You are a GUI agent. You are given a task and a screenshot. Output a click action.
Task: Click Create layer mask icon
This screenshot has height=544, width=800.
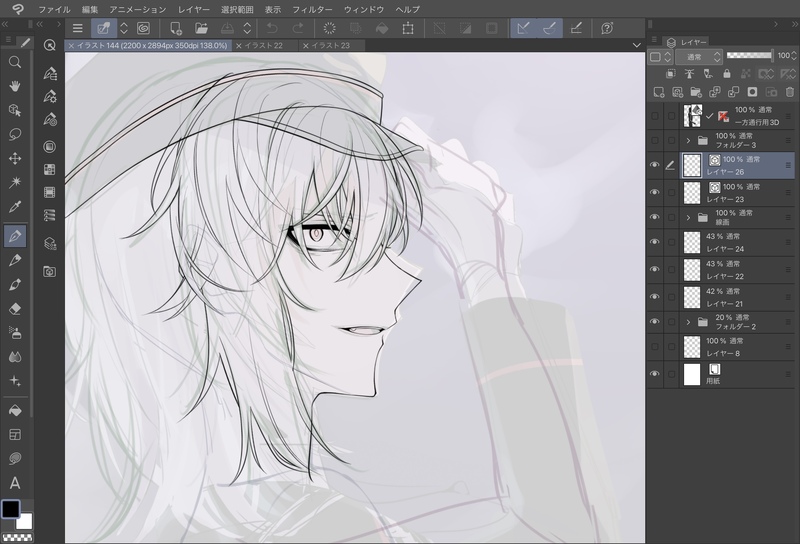click(752, 92)
